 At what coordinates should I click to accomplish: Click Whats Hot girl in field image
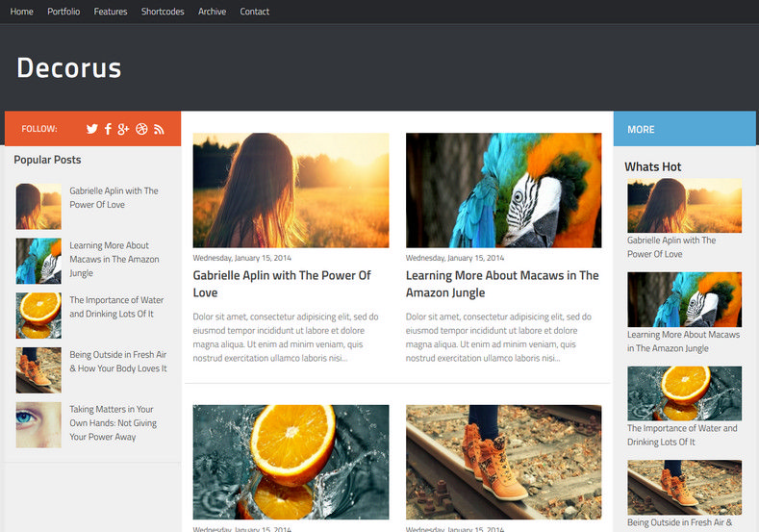click(x=685, y=206)
